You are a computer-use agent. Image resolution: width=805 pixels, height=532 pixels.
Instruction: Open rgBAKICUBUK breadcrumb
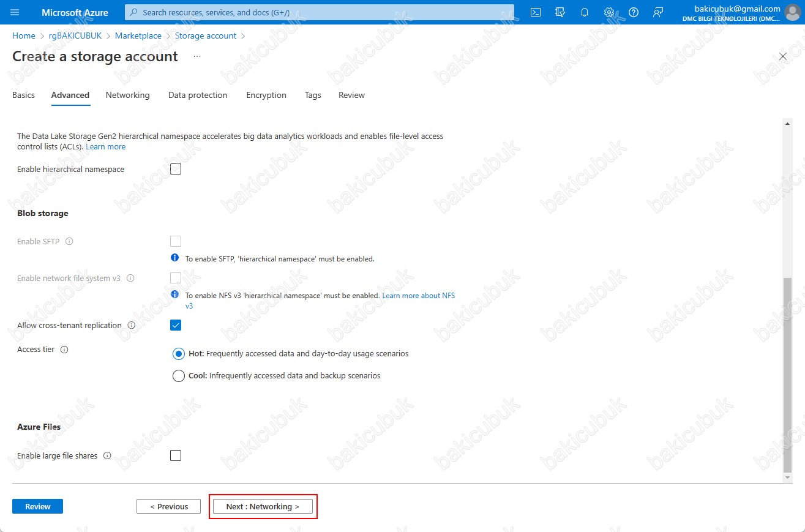pos(75,36)
